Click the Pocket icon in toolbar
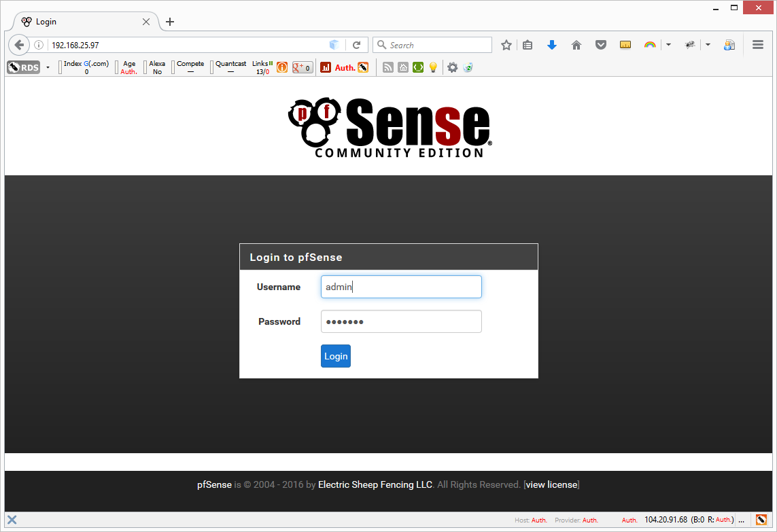The height and width of the screenshot is (532, 777). 601,45
